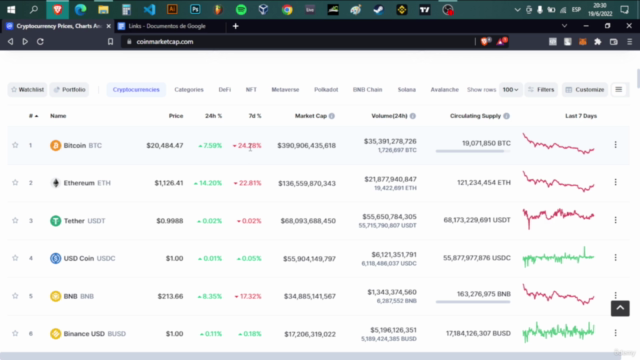Image resolution: width=640 pixels, height=360 pixels.
Task: Click the back-to-top arrow button
Action: (620, 308)
